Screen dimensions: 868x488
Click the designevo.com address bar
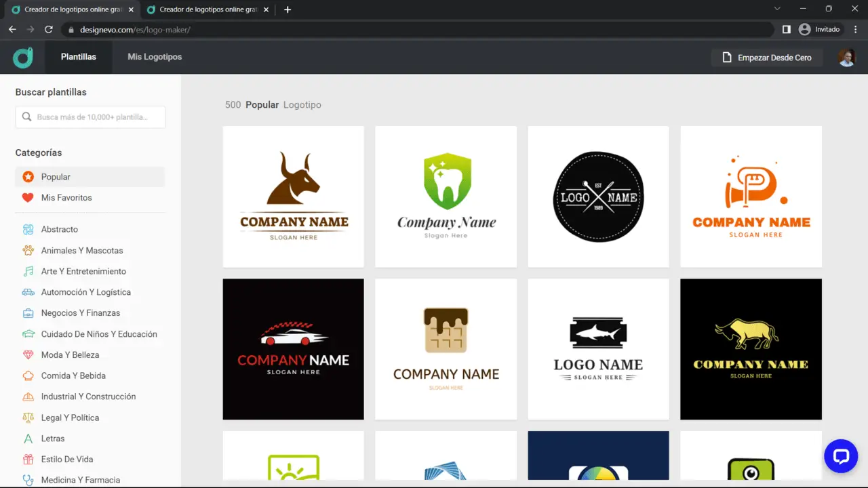pos(417,29)
